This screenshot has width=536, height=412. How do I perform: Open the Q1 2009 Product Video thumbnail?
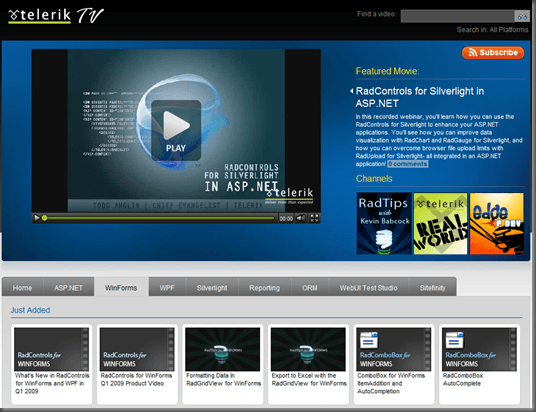point(137,349)
